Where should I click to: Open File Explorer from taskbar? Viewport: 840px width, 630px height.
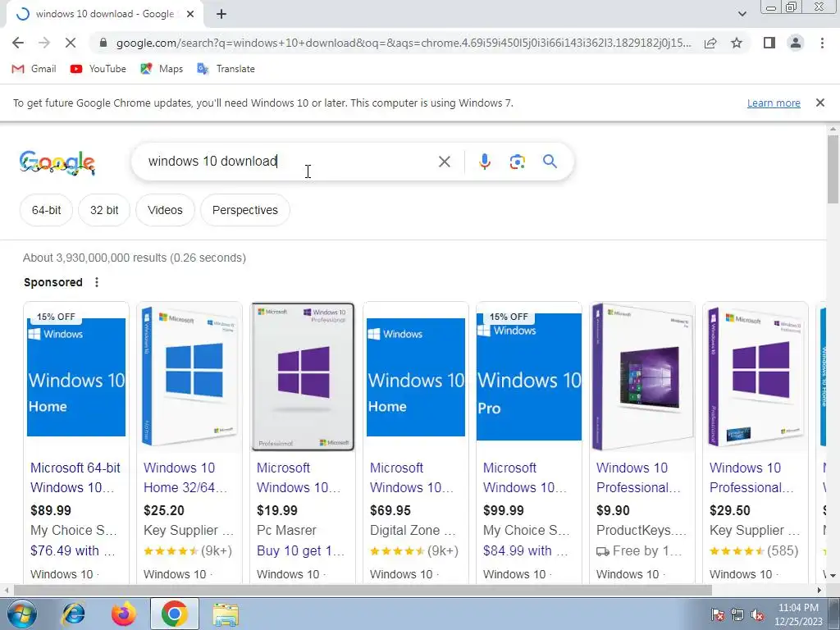coord(226,614)
